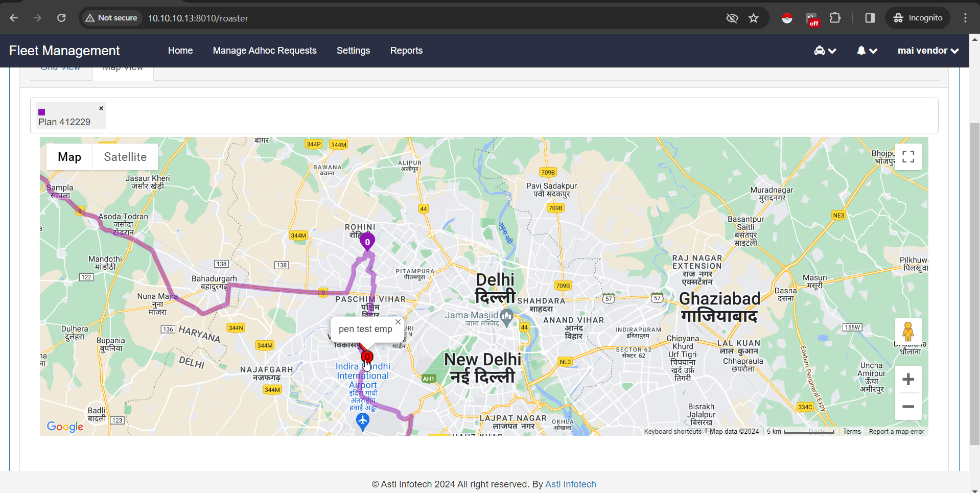Reload the page with refresh icon
Viewport: 980px width, 493px height.
point(61,18)
